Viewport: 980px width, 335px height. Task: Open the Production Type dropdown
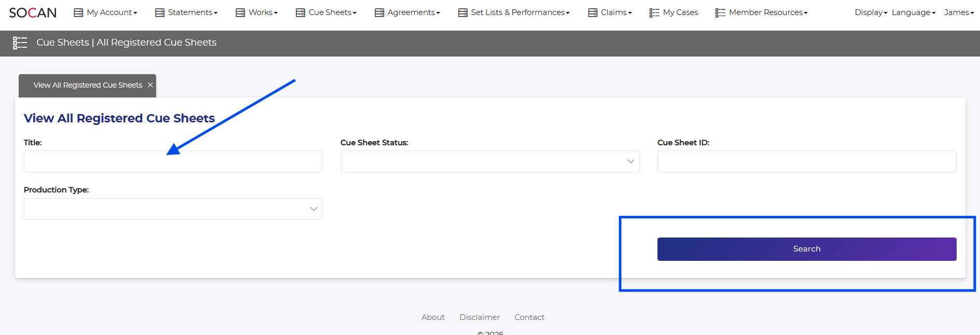coord(173,209)
